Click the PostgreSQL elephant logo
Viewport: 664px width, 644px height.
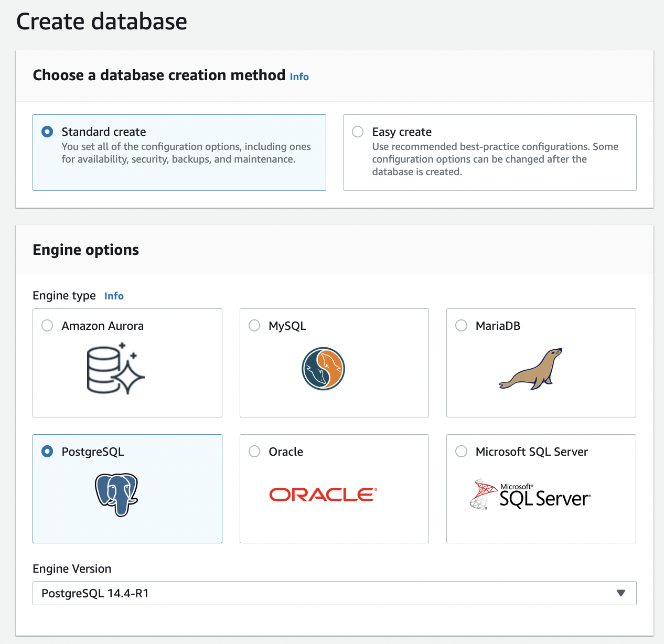(x=116, y=495)
